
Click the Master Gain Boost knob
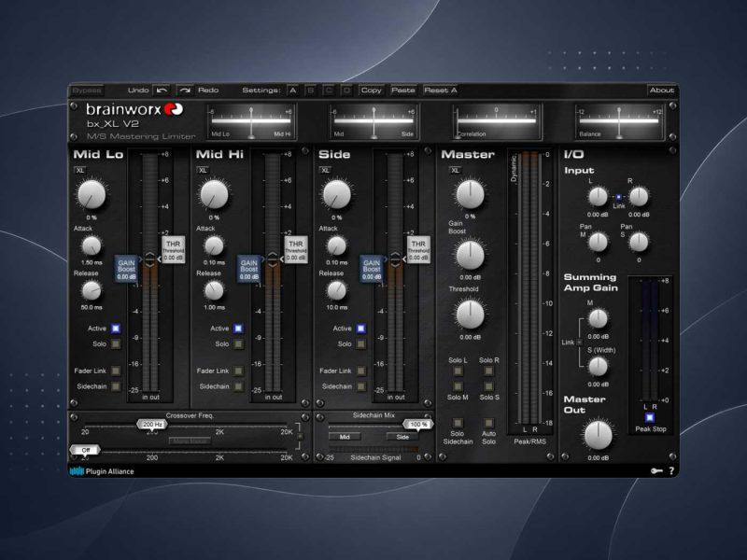471,255
